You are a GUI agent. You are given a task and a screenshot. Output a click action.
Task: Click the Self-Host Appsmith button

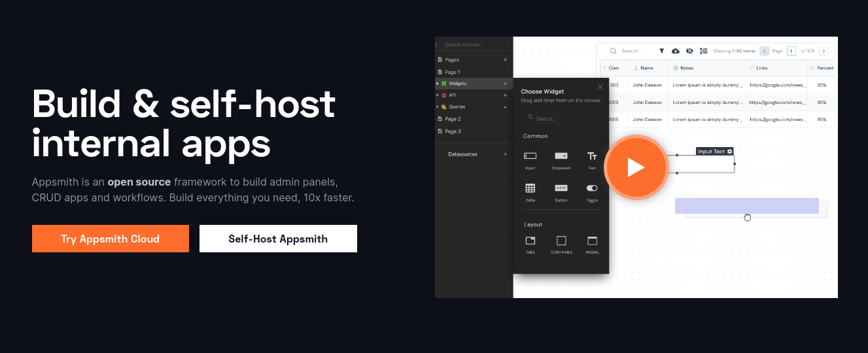(278, 239)
